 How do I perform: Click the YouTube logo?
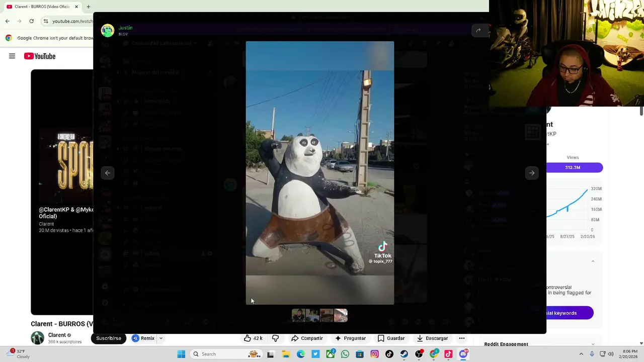[x=40, y=56]
